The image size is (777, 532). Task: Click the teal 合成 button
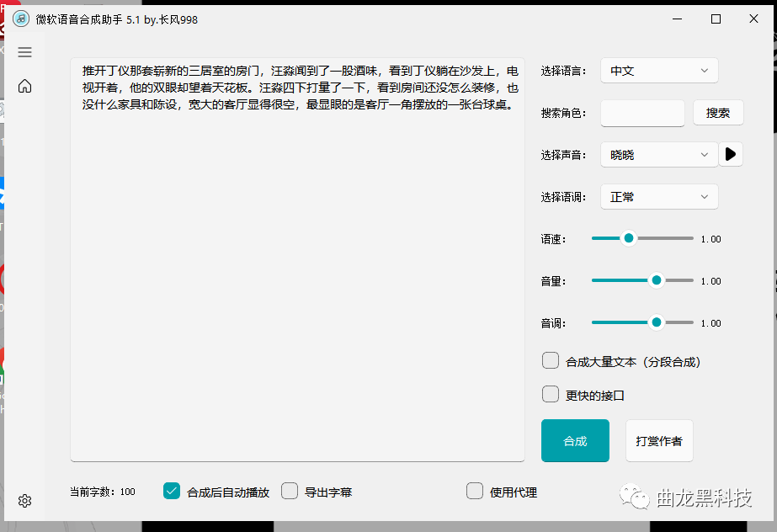575,441
